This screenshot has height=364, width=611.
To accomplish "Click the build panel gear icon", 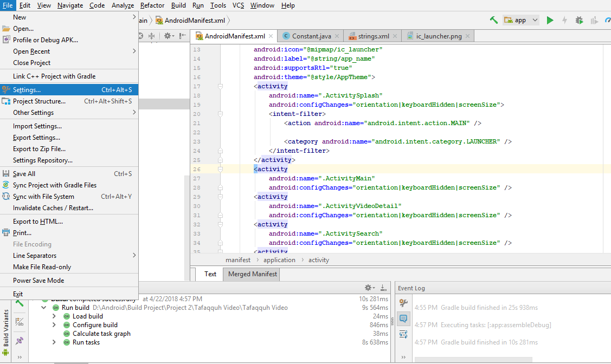I will click(x=369, y=288).
